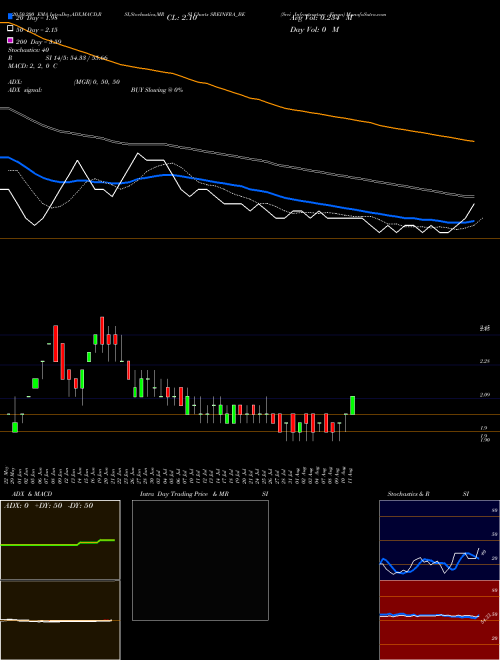The height and width of the screenshot is (660, 500).
Task: Click the tallest red candlestick near 2.45
Action: tap(55, 343)
